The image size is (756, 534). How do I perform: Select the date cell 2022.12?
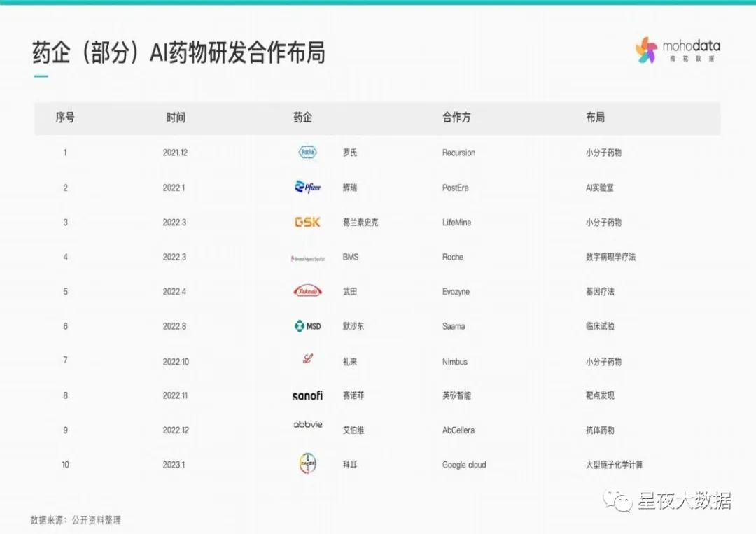point(176,430)
